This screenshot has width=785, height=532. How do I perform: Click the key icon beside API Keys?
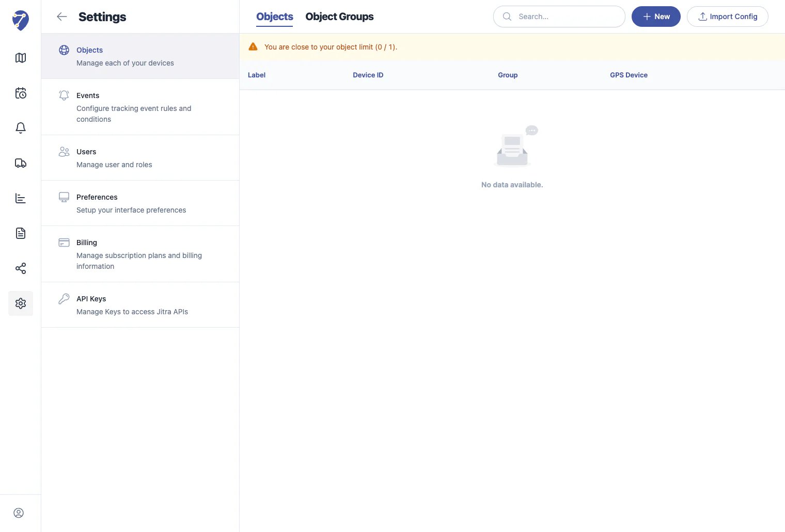64,299
